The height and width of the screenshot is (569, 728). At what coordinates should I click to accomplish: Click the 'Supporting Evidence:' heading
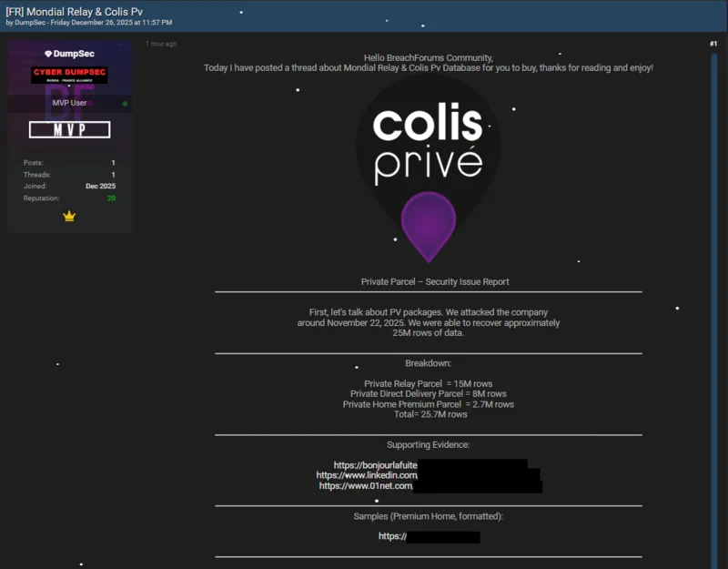click(x=428, y=444)
